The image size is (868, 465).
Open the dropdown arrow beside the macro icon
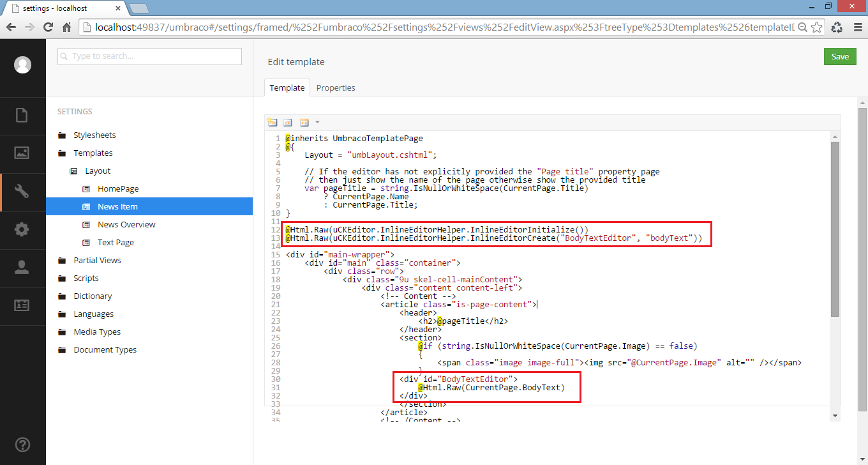(x=317, y=122)
